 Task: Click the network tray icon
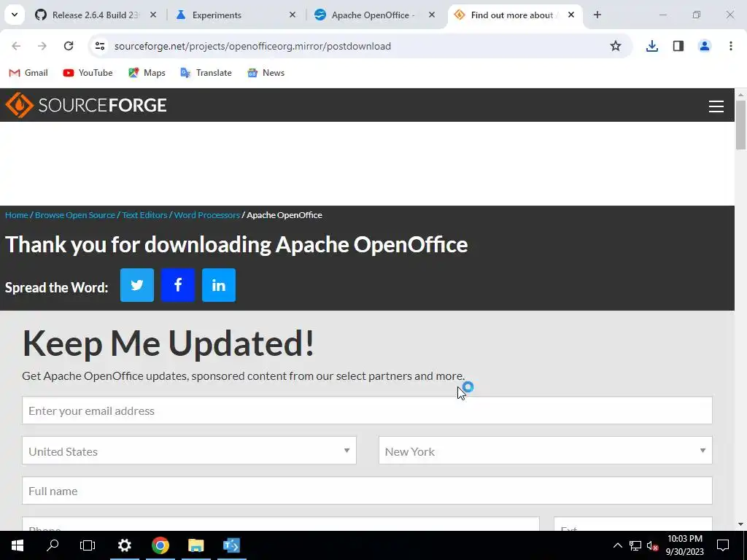click(x=635, y=545)
